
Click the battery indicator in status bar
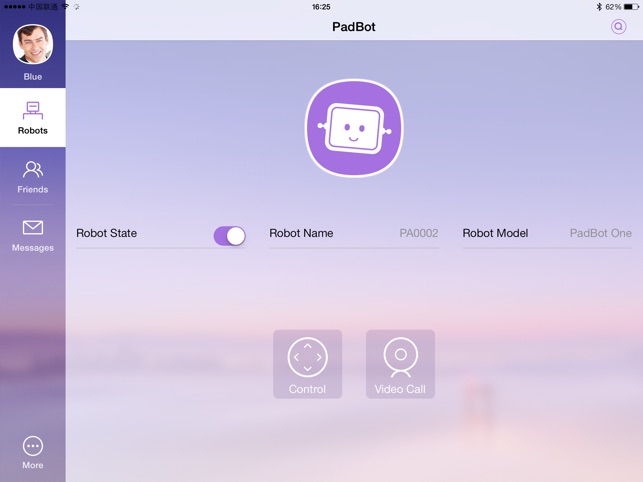coord(631,7)
